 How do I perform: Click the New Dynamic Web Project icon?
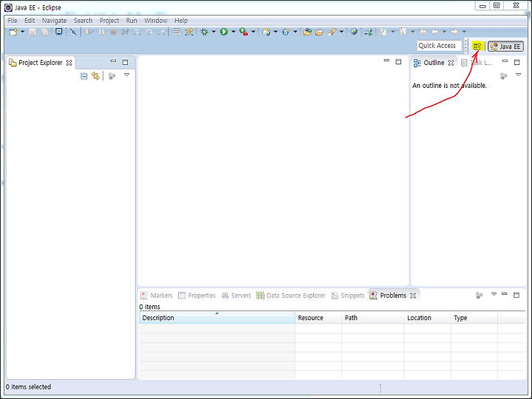click(267, 32)
